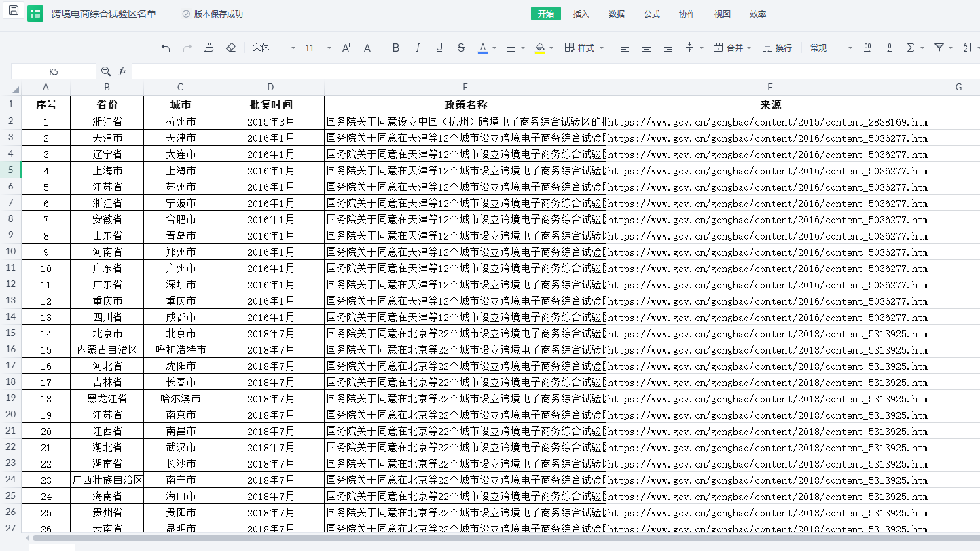Click the green spreadsheet app logo
This screenshot has height=551, width=980.
35,14
